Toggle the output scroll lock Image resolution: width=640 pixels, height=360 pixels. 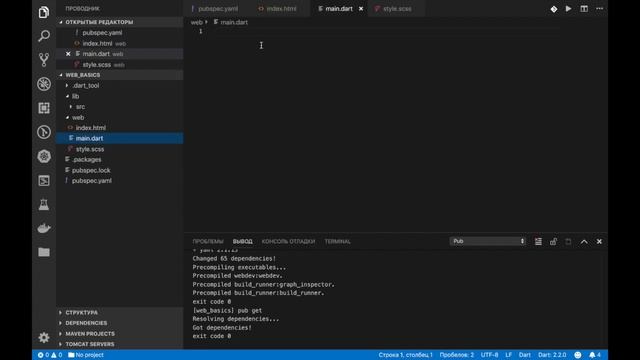pyautogui.click(x=553, y=242)
